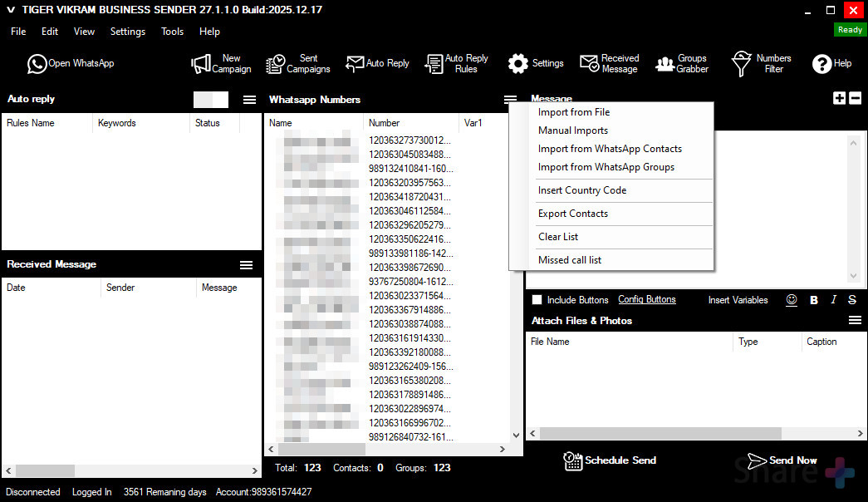The height and width of the screenshot is (502, 868).
Task: Open Auto Reply Rules
Action: point(457,64)
